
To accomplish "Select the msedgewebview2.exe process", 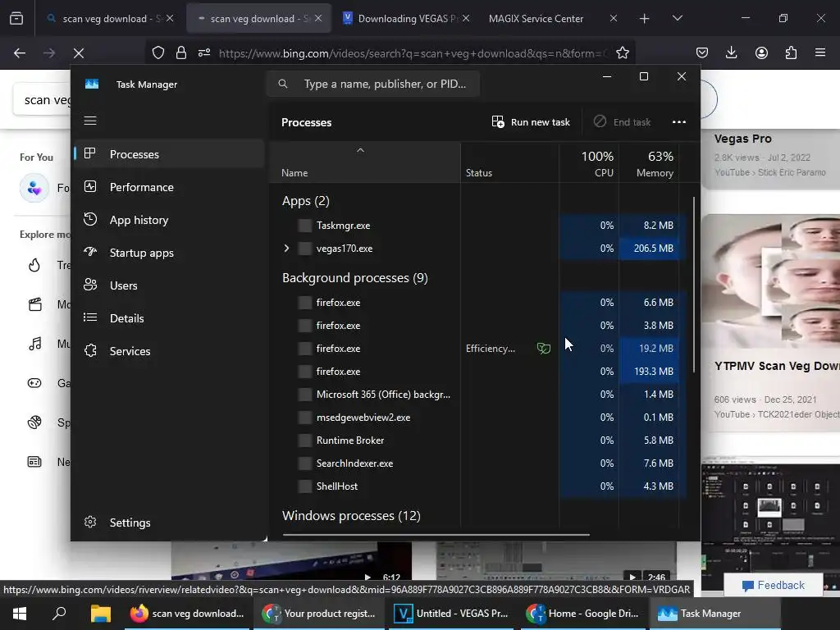I will pyautogui.click(x=478, y=418).
